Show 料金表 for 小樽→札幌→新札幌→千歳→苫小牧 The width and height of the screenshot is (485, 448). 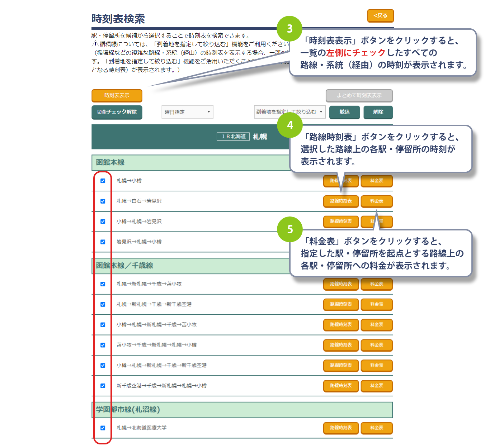[x=377, y=325]
